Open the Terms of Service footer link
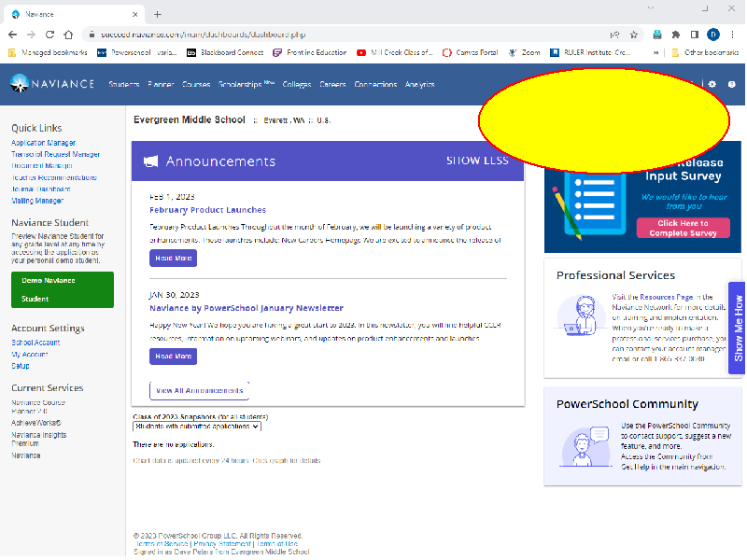 162,544
